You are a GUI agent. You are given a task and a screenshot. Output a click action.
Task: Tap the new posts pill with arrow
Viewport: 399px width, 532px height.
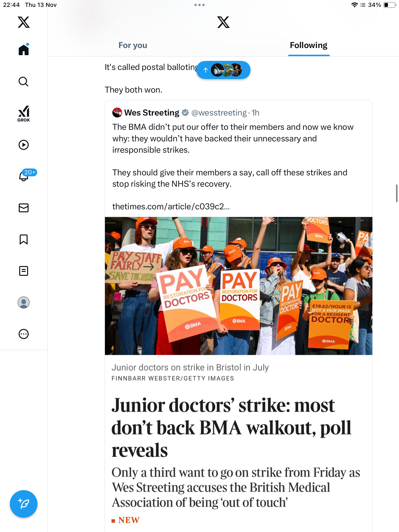tap(223, 70)
